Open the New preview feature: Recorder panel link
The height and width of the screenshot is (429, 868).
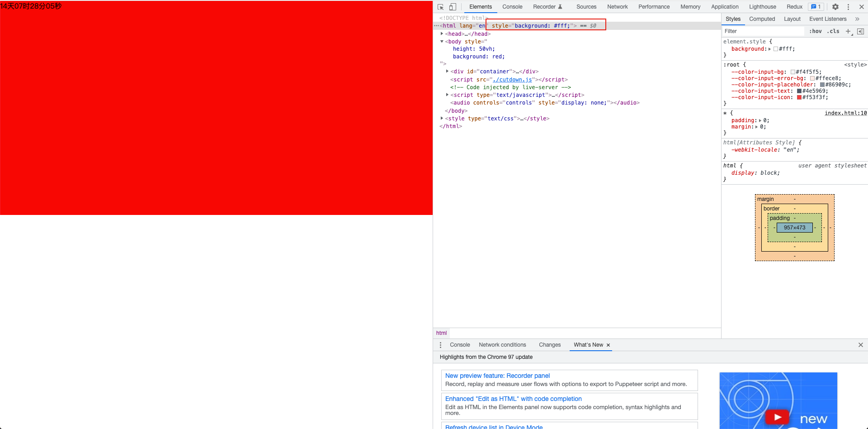(x=497, y=376)
